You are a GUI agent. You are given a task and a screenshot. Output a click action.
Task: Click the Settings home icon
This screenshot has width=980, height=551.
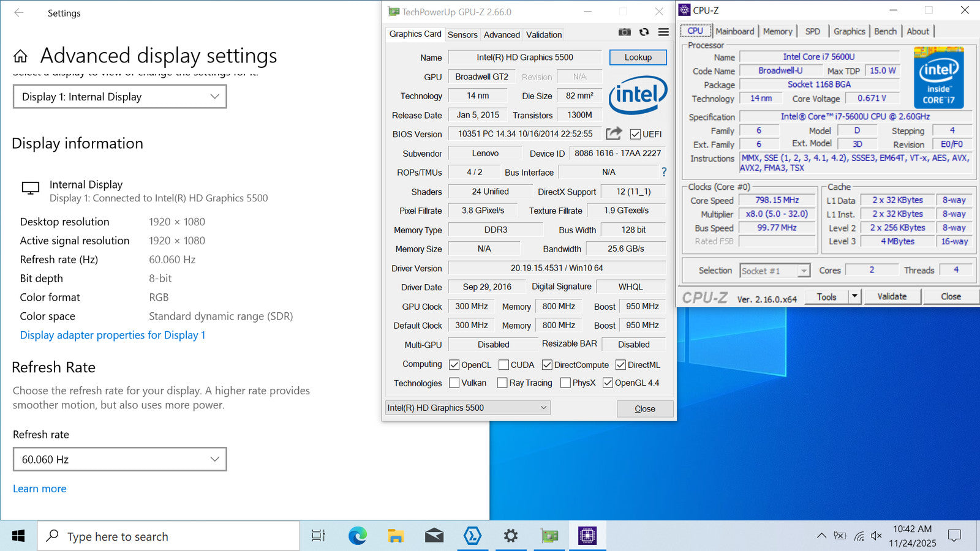coord(20,56)
